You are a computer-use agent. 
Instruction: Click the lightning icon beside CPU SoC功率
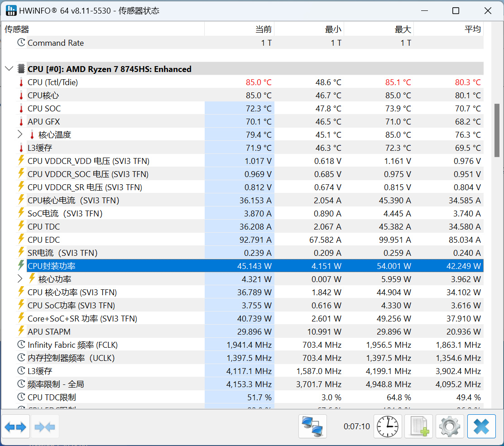point(21,305)
